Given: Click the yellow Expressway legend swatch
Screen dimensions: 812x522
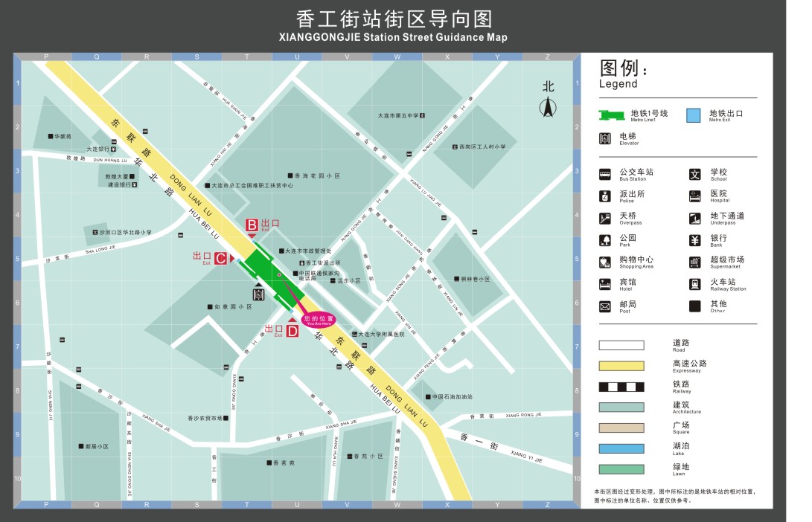Looking at the screenshot, I should [x=621, y=366].
